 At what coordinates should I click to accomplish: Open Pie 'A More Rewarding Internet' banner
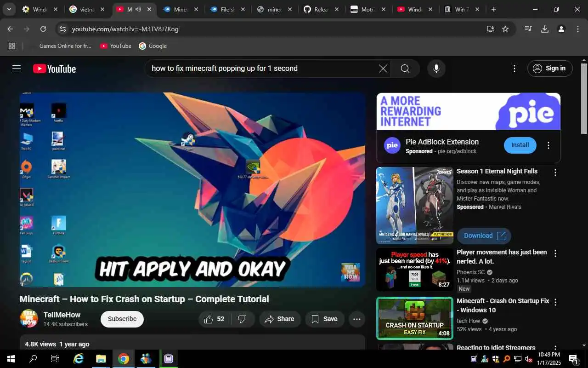point(468,111)
